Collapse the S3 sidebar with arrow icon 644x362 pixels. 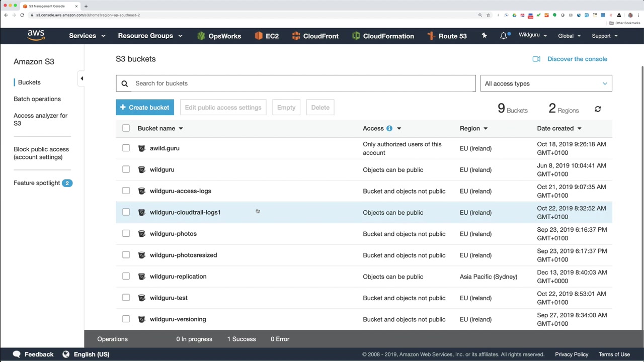point(82,78)
